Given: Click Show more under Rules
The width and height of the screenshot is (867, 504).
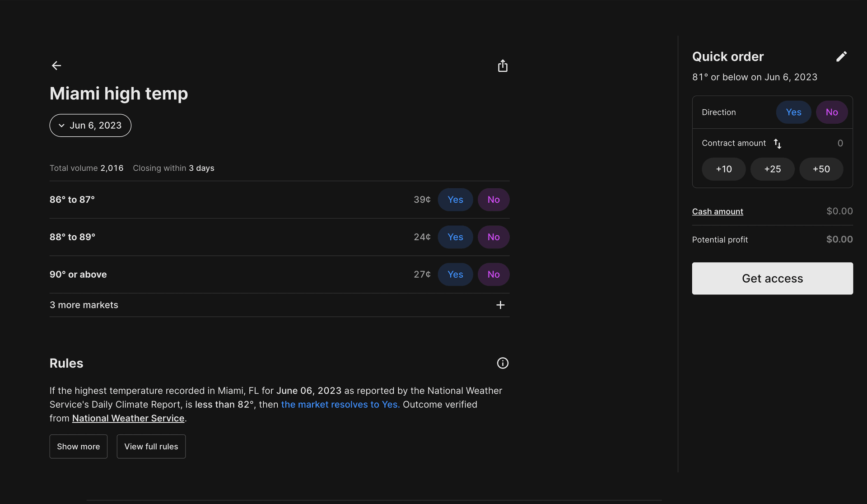Looking at the screenshot, I should 79,447.
